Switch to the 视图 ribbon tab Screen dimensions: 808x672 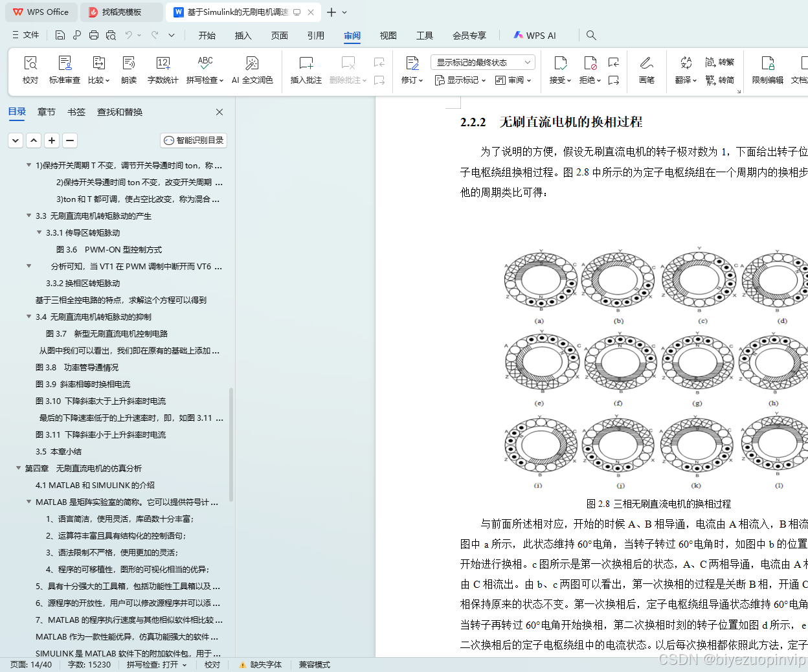388,36
